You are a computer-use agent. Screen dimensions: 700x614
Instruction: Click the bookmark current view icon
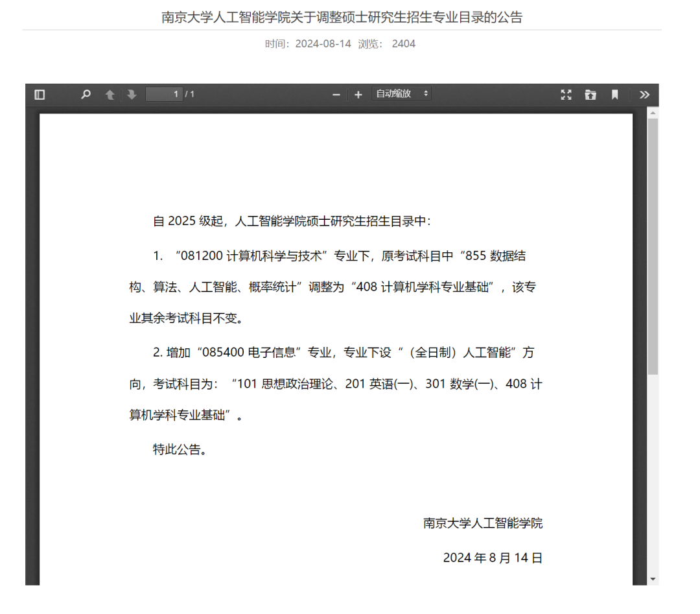click(614, 95)
